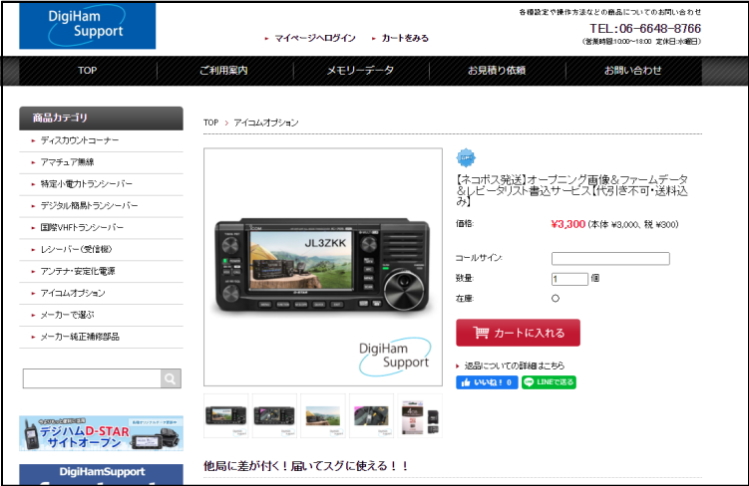Click the コールサイン input field
The width and height of the screenshot is (749, 486).
click(610, 259)
